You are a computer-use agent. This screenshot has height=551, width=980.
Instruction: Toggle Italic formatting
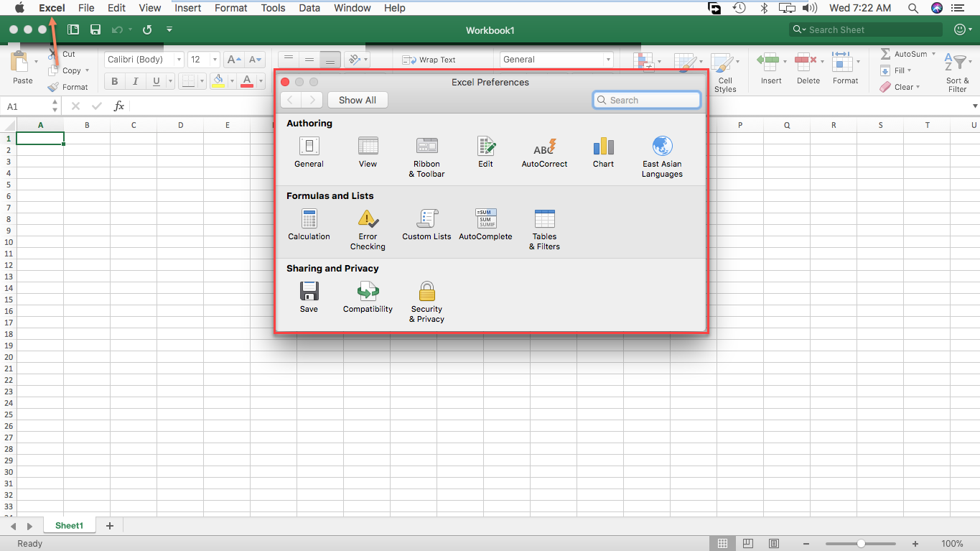[134, 81]
